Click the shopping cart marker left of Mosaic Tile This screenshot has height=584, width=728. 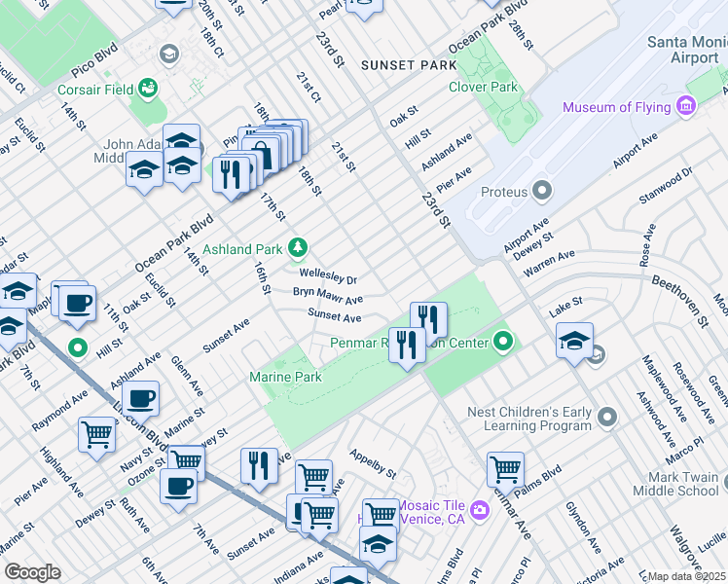pos(381,514)
